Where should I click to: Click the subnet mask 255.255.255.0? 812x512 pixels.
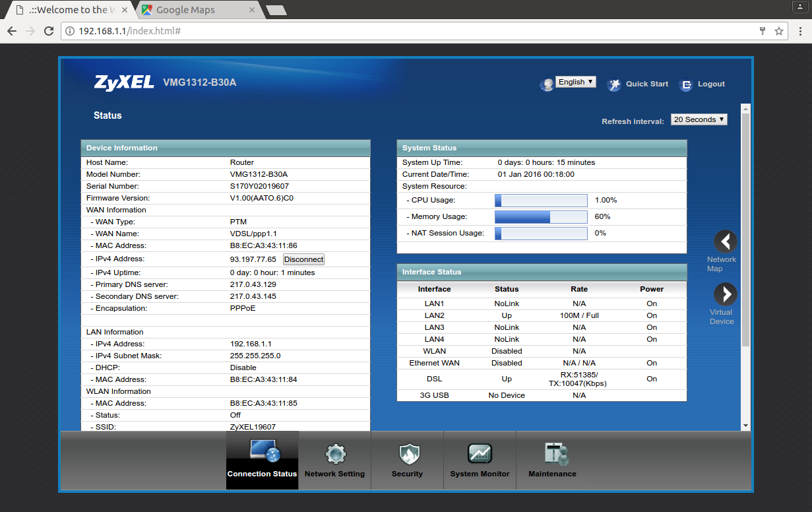[255, 356]
